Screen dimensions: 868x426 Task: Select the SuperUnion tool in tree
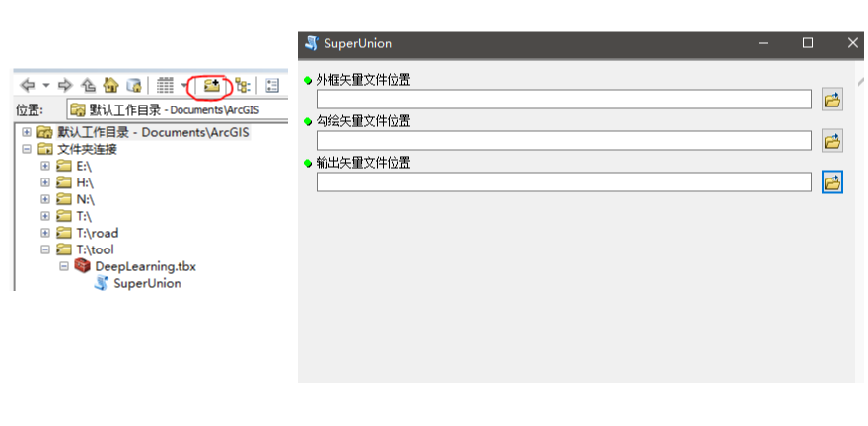[x=146, y=283]
